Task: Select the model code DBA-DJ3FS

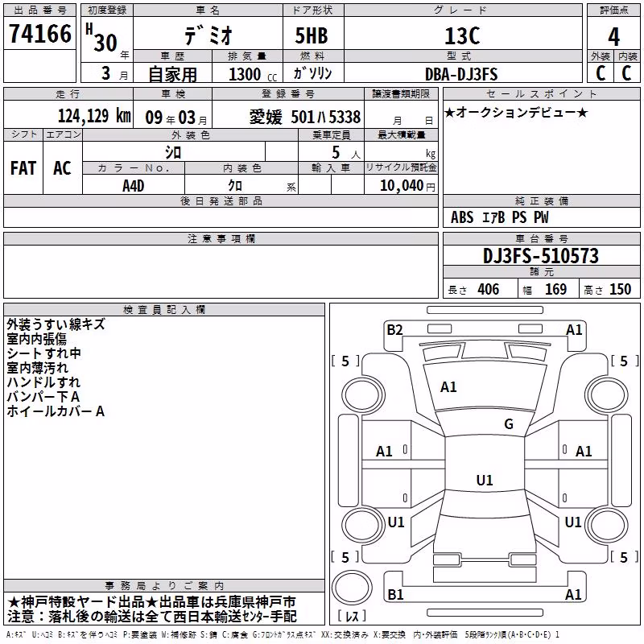Action: (x=461, y=74)
